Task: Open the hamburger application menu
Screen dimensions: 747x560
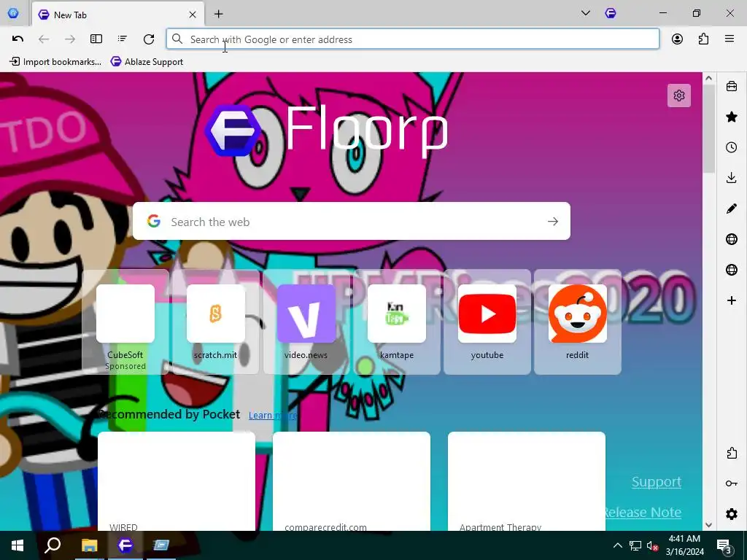Action: click(729, 39)
